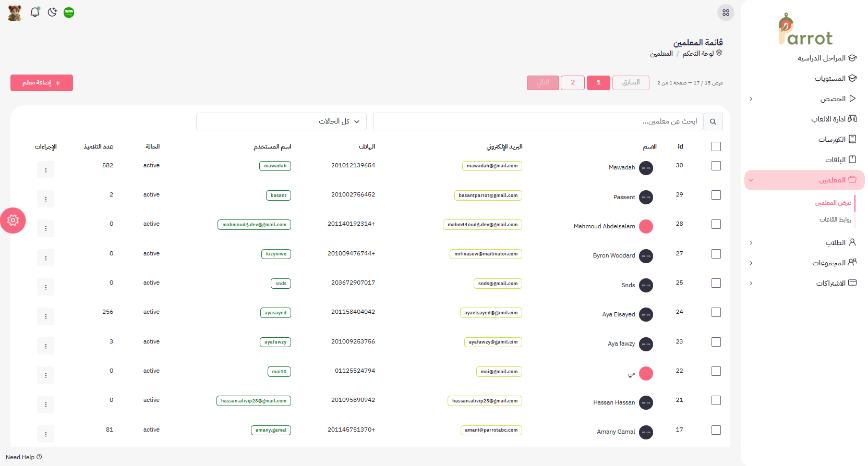Open the floating settings gear button
Screen dimensions: 868x466
coord(13,220)
